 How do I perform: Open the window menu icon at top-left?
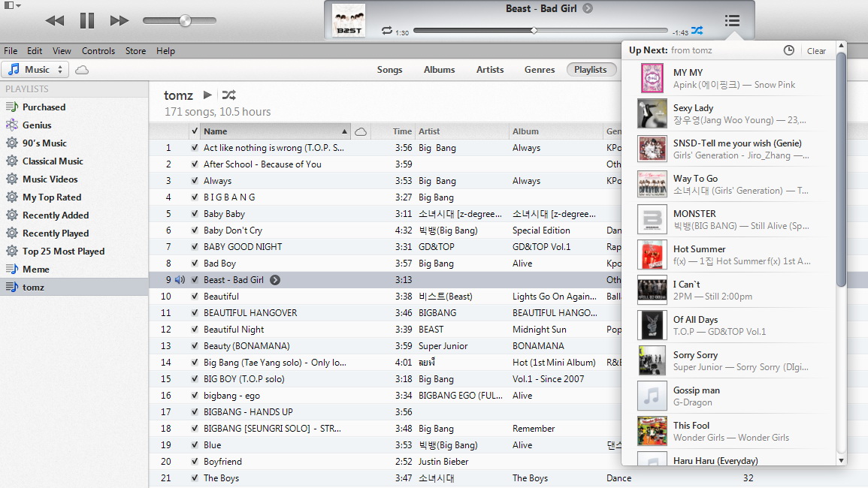coord(12,5)
